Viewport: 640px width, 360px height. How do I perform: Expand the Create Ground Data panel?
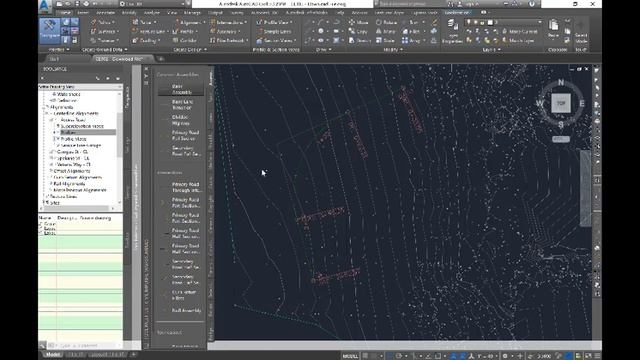tap(104, 49)
